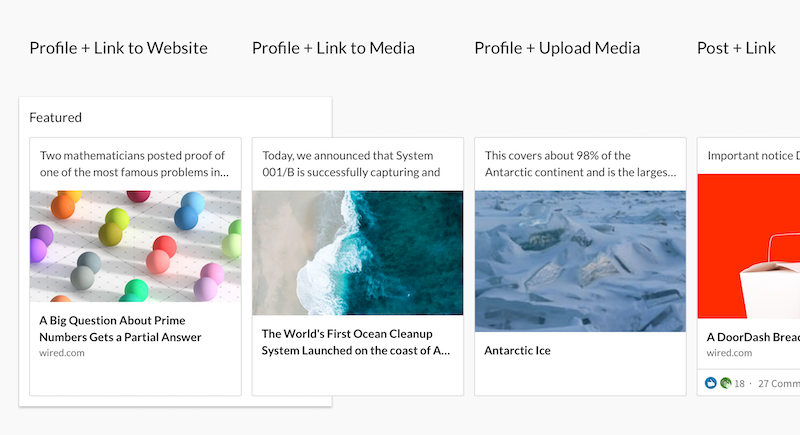The image size is (800, 435).
Task: Select the Profile + Upload Media heading
Action: [557, 48]
